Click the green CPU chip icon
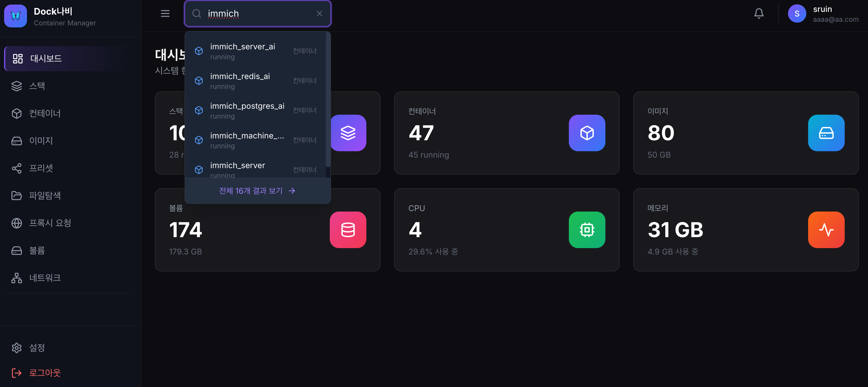This screenshot has height=387, width=868. tap(587, 230)
